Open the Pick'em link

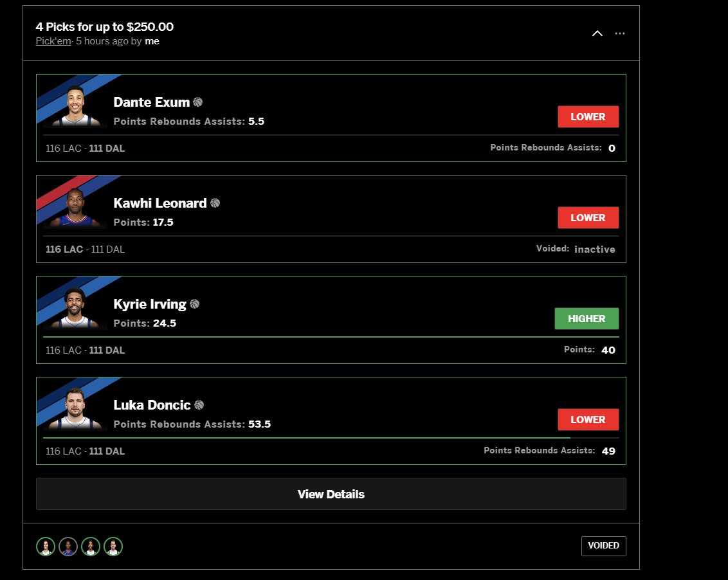pos(53,41)
